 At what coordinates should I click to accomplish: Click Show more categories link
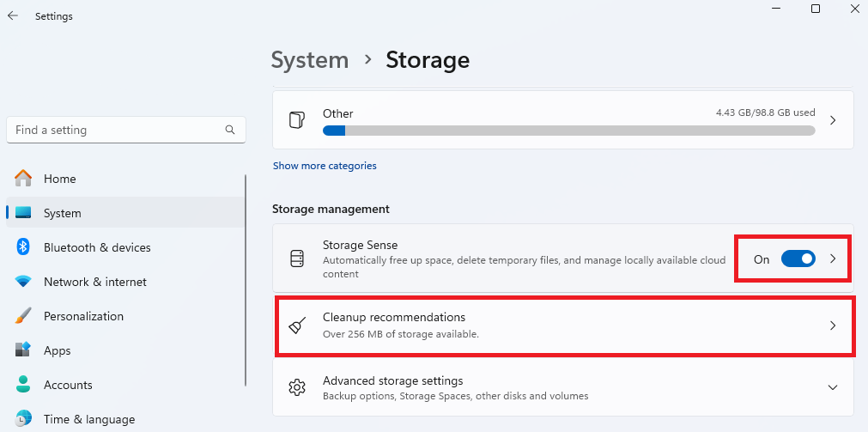point(325,166)
